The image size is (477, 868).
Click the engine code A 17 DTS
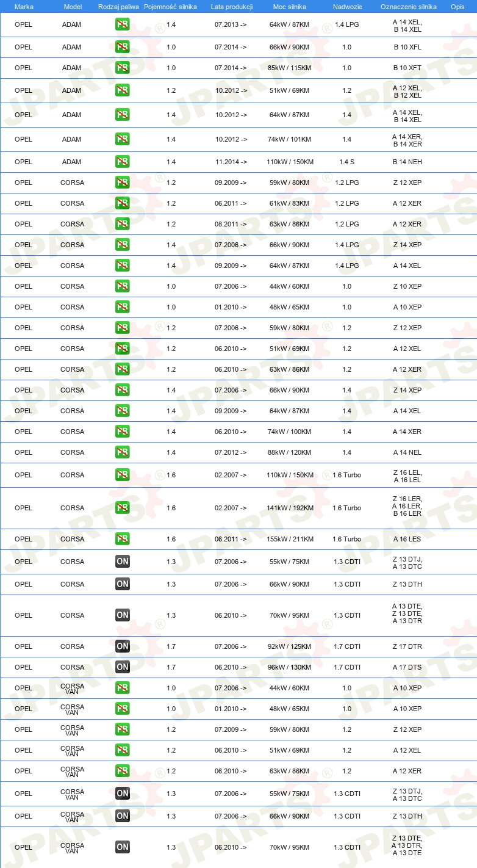coord(407,667)
